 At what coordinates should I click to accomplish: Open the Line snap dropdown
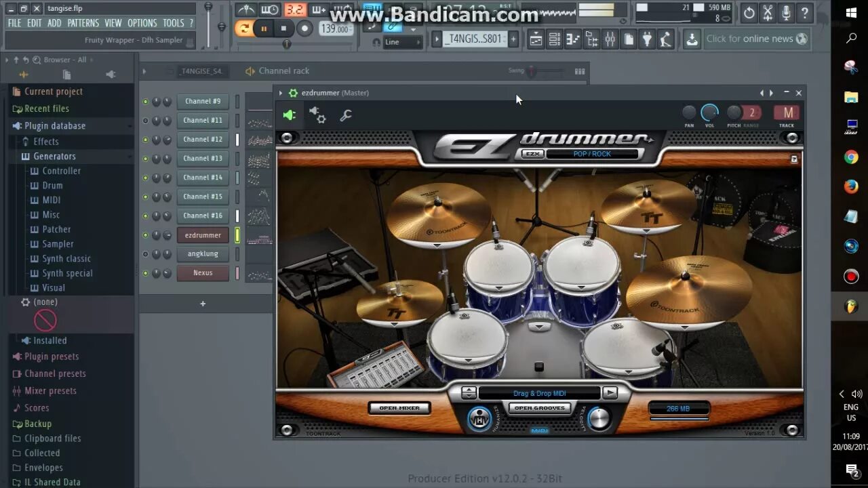[403, 42]
